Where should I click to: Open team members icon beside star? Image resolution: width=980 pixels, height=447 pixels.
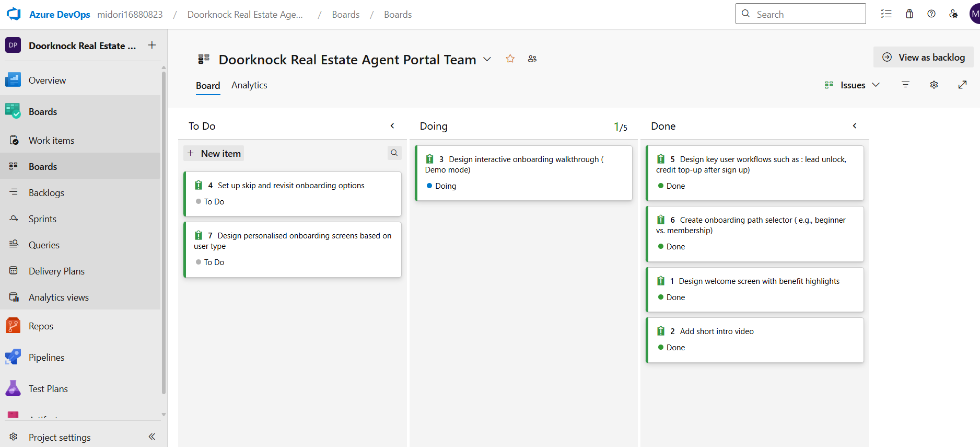532,59
